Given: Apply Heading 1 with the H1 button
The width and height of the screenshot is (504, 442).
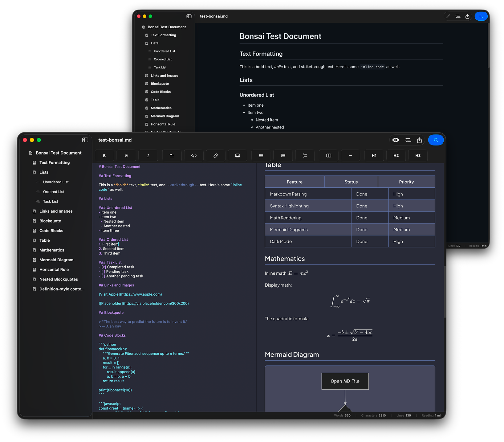Looking at the screenshot, I should [x=374, y=156].
